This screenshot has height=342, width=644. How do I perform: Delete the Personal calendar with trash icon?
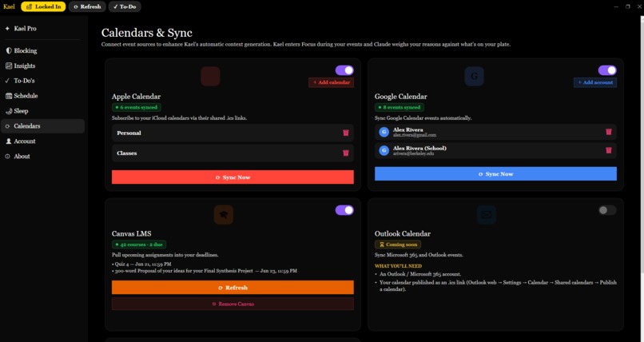pos(346,133)
